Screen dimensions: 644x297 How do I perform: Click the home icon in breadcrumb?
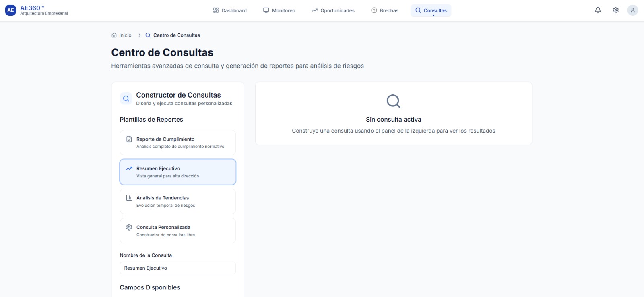tap(114, 35)
